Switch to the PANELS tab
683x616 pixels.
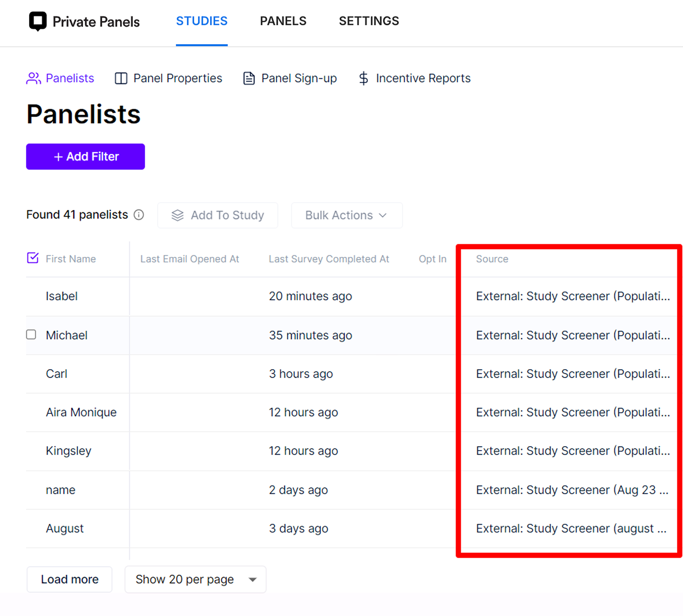click(x=283, y=21)
